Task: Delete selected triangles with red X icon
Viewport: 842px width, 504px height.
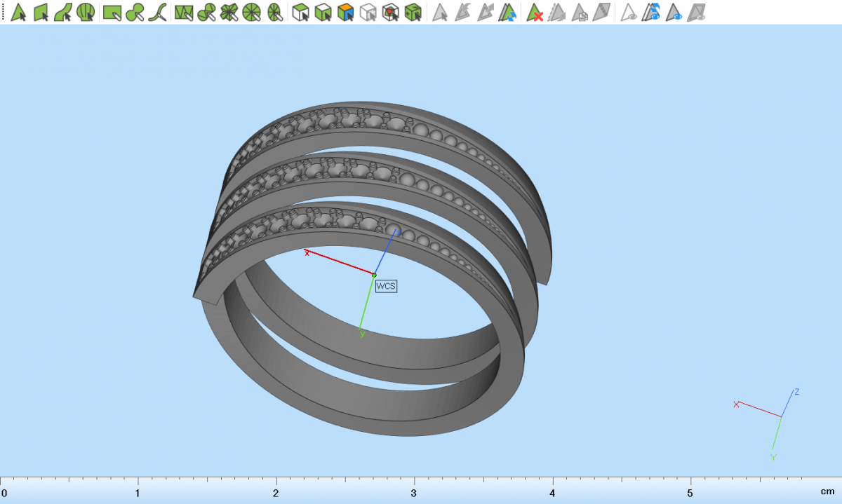Action: pos(535,12)
